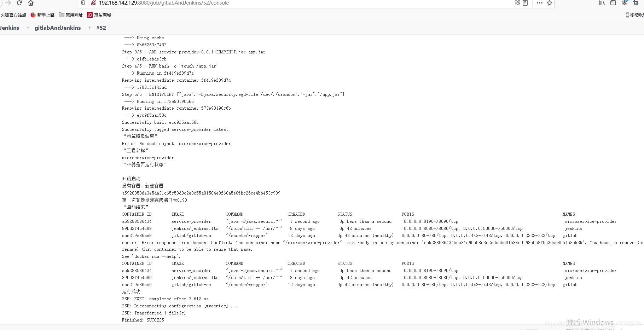Viewport: 644px width, 330px height.
Task: Go to the browser home page
Action: pyautogui.click(x=31, y=3)
